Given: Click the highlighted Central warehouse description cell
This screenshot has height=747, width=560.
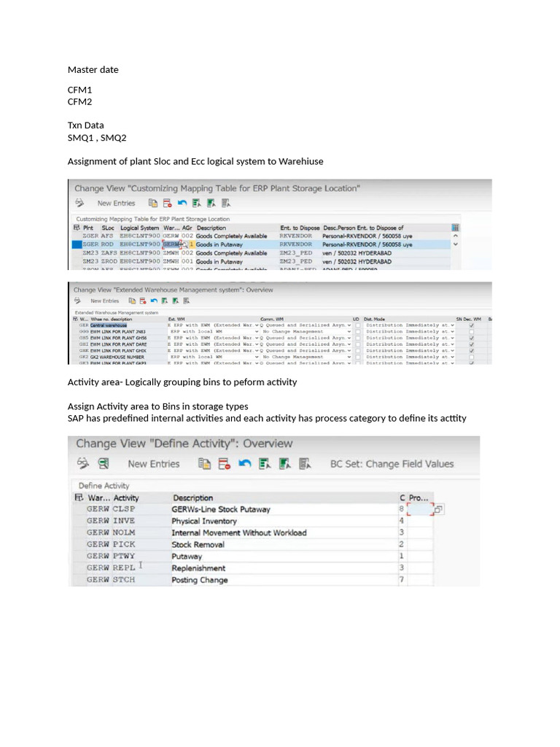Looking at the screenshot, I should tap(109, 325).
